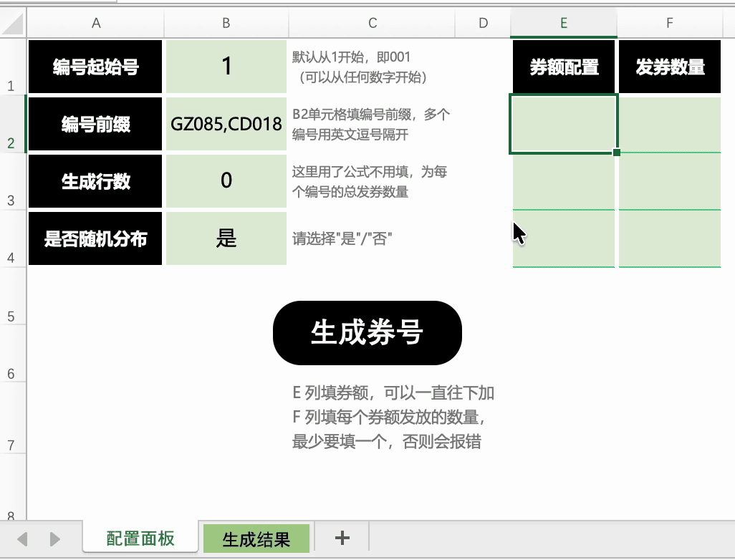This screenshot has width=735, height=560.
Task: Click the previous sheet navigation arrow
Action: pyautogui.click(x=22, y=539)
